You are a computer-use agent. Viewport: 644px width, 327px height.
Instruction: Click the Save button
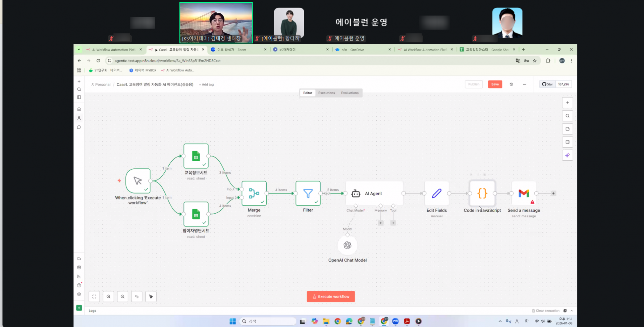pyautogui.click(x=495, y=84)
